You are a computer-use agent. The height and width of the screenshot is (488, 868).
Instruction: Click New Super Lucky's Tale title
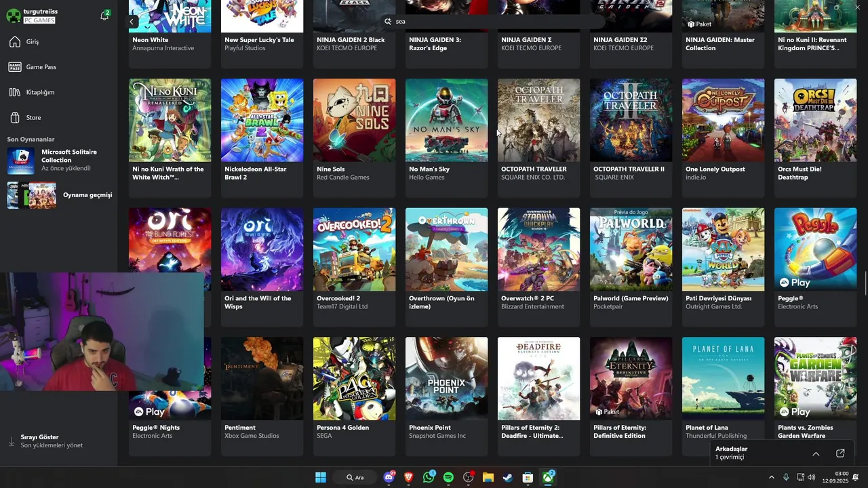pos(259,40)
